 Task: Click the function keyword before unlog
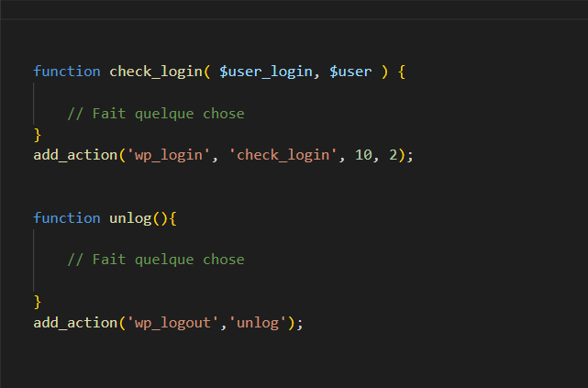click(x=67, y=218)
